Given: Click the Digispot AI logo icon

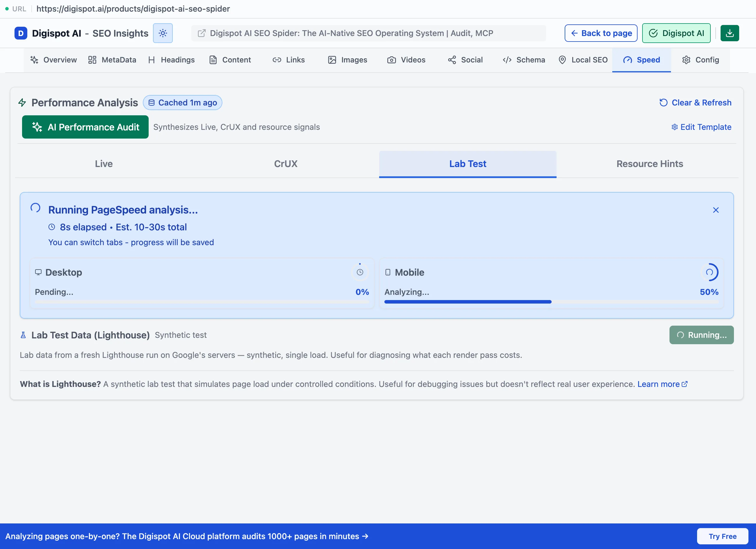Looking at the screenshot, I should pyautogui.click(x=21, y=33).
